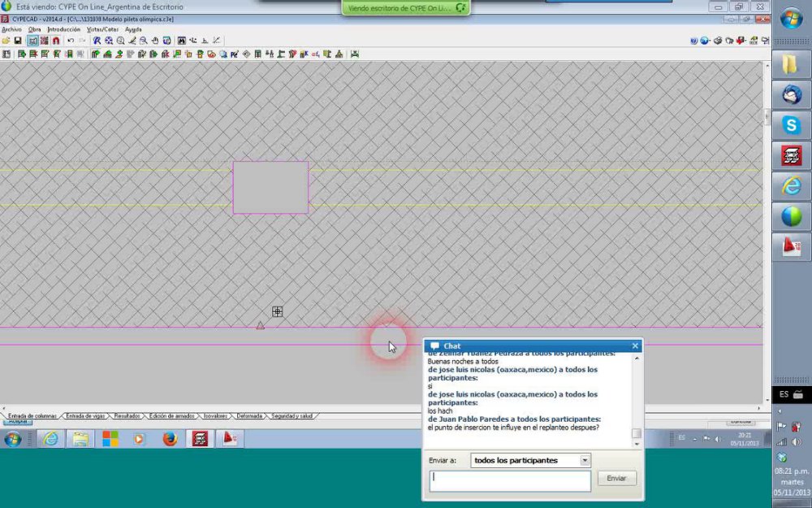The image size is (812, 508).
Task: Click the drawing area vertical scrollbar thumb
Action: pos(767,116)
